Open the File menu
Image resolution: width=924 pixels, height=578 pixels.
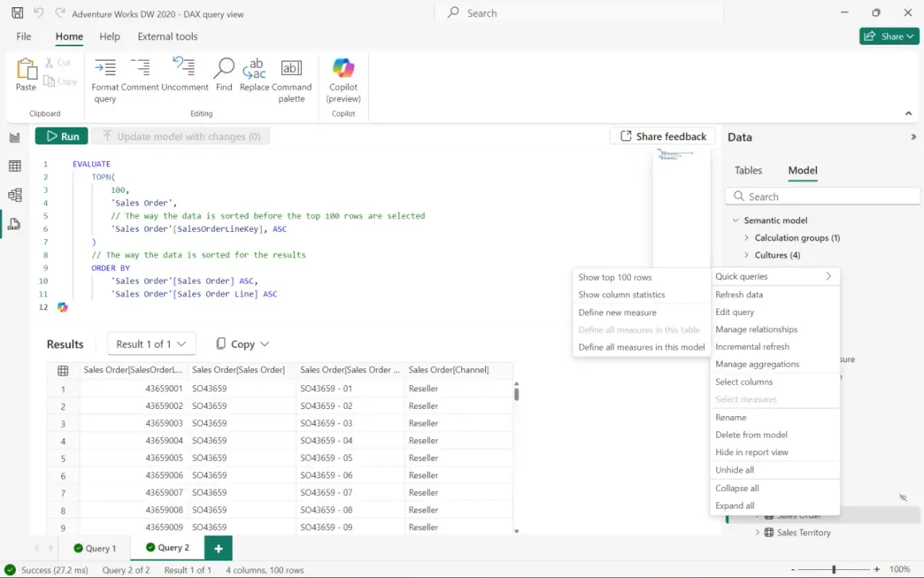pyautogui.click(x=24, y=36)
